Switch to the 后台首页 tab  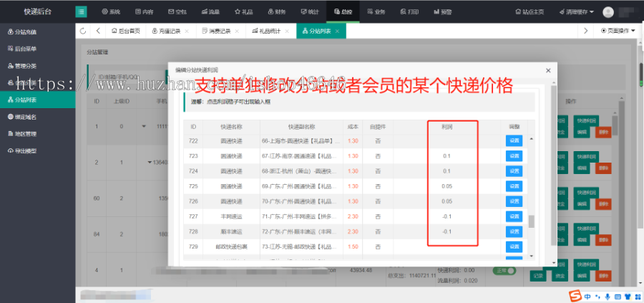[x=126, y=31]
